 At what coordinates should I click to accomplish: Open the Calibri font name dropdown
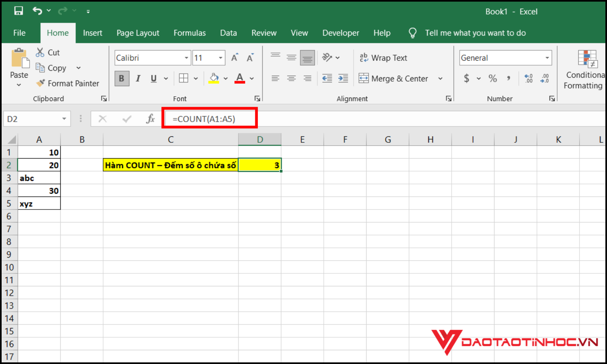tap(186, 58)
